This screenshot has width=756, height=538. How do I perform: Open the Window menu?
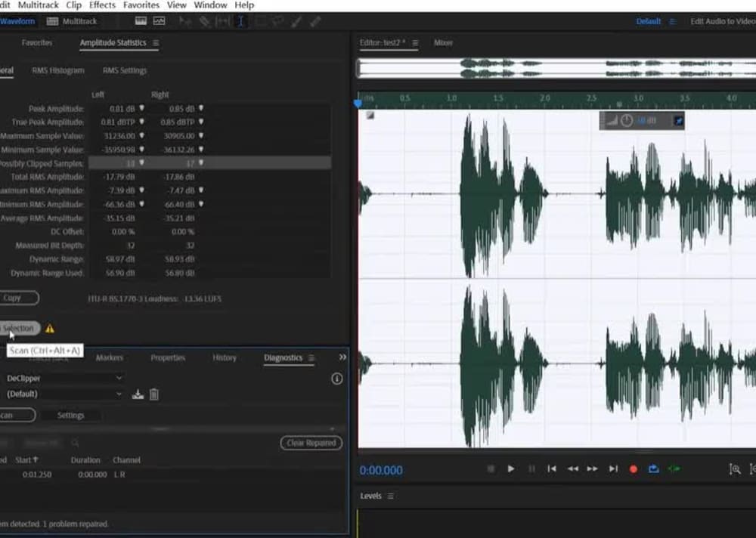pos(210,5)
